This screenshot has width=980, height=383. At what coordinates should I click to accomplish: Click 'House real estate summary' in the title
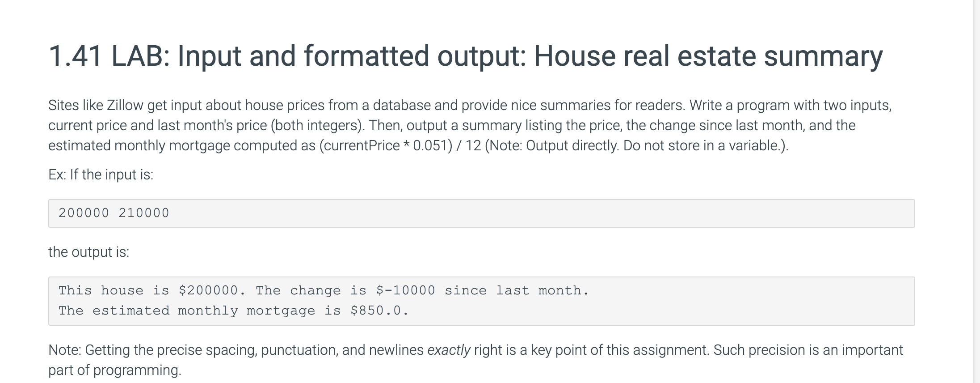point(708,56)
